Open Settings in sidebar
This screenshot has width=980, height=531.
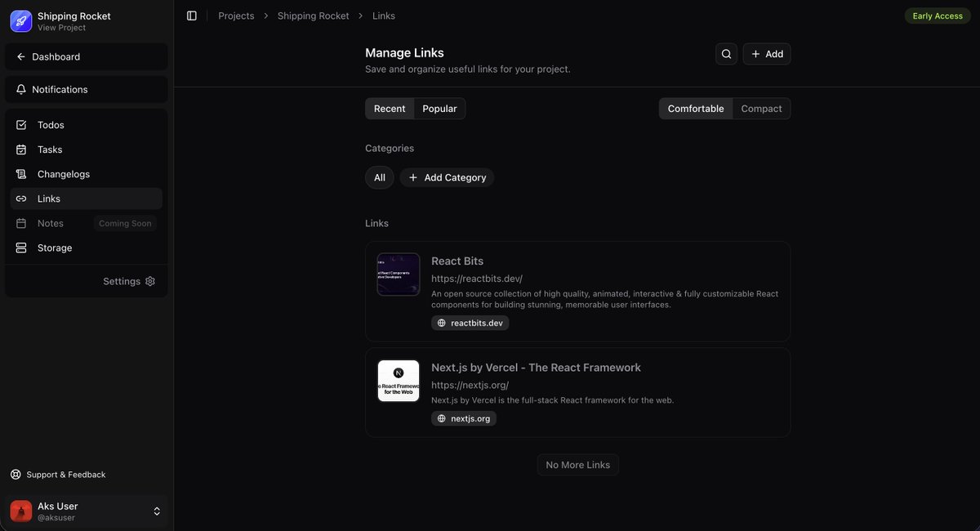129,281
